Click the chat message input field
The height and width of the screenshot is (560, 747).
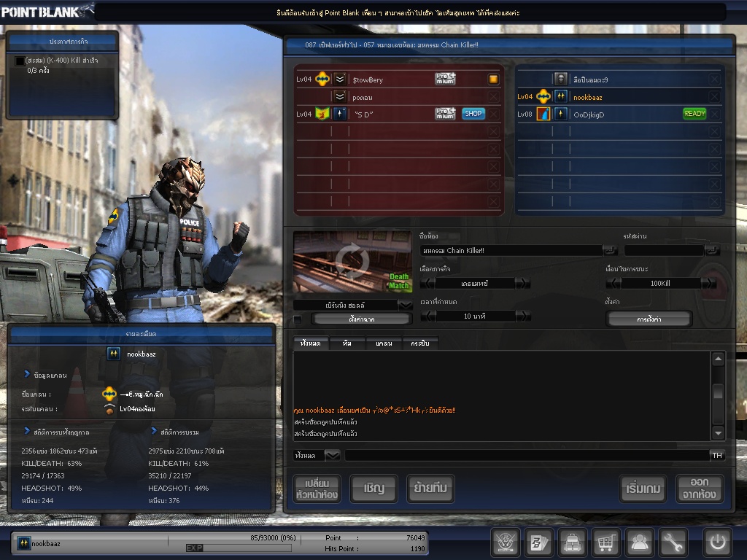527,455
